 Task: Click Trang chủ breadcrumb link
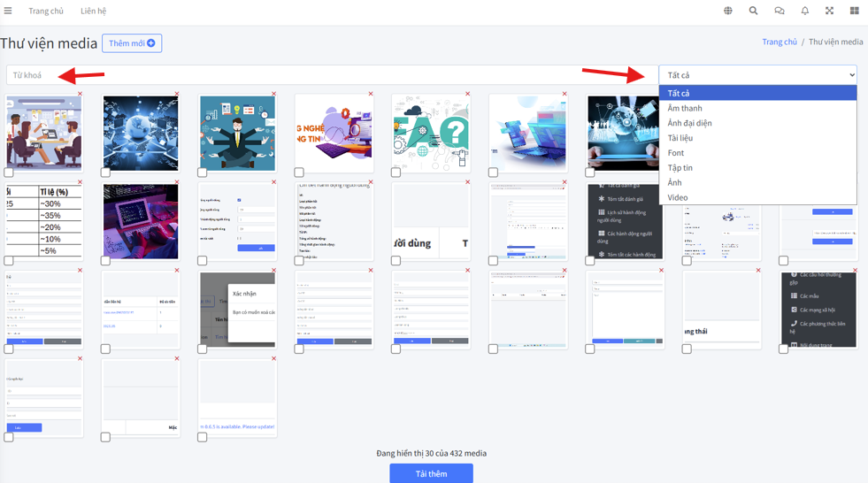click(x=780, y=42)
